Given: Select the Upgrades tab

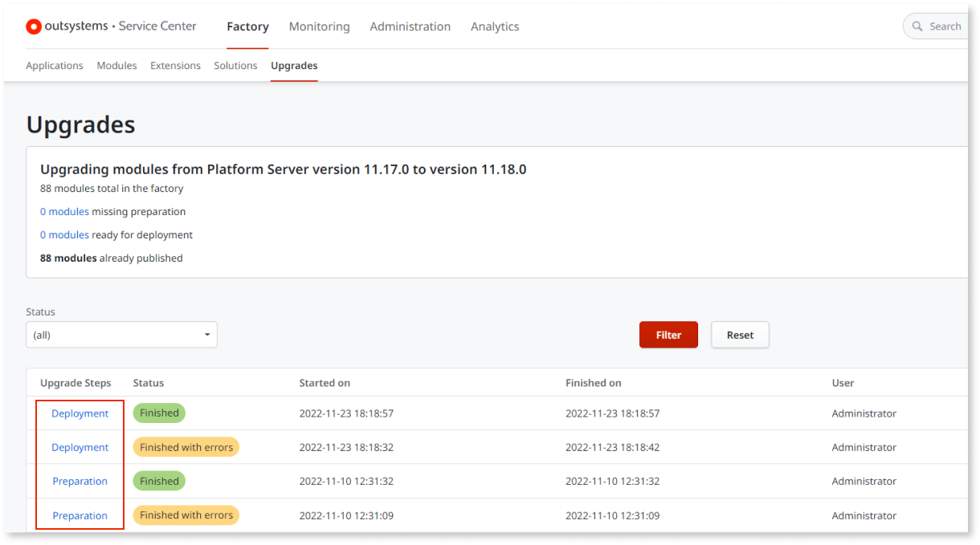Looking at the screenshot, I should (x=293, y=65).
